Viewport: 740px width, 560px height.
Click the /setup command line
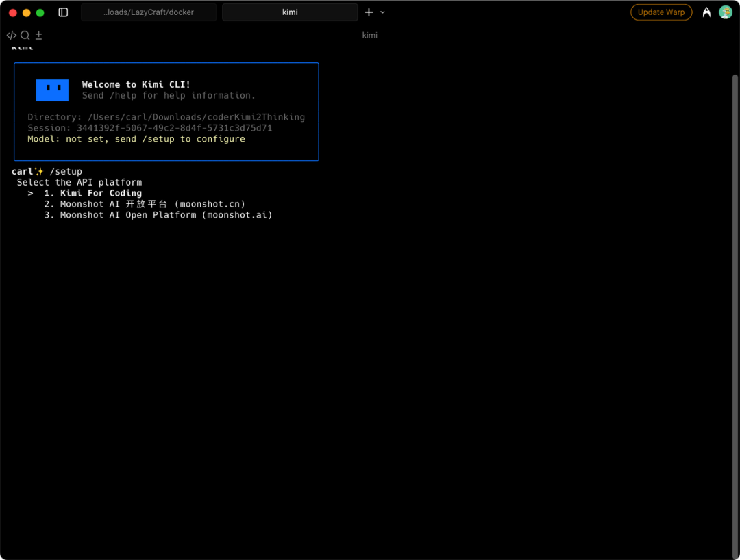coord(66,171)
